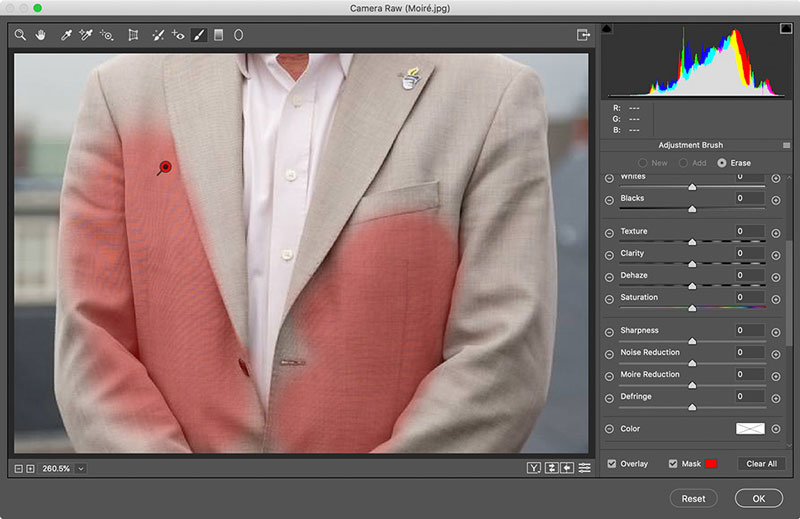800x519 pixels.
Task: Select the Zoom tool in toolbar
Action: click(20, 35)
